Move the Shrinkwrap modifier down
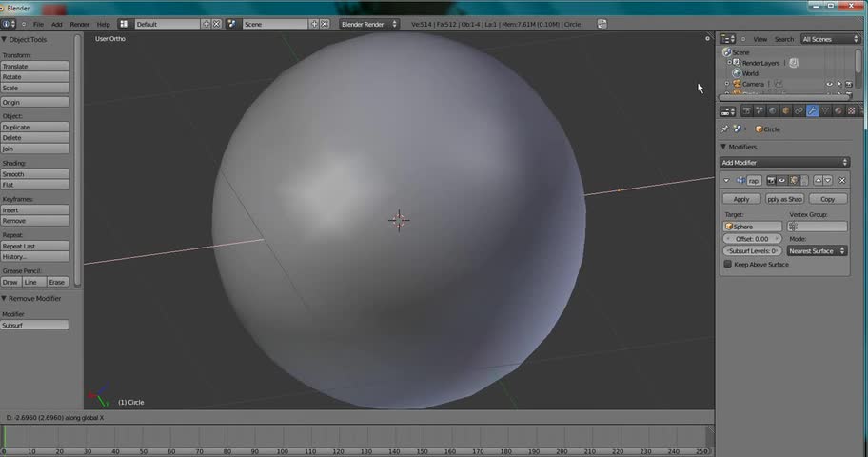The image size is (868, 457). (x=828, y=181)
